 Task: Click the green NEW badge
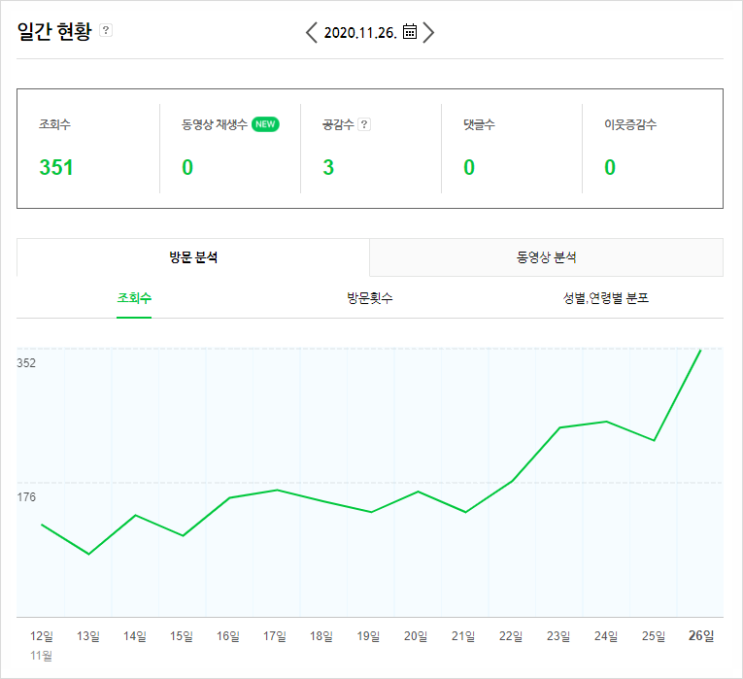tap(265, 124)
